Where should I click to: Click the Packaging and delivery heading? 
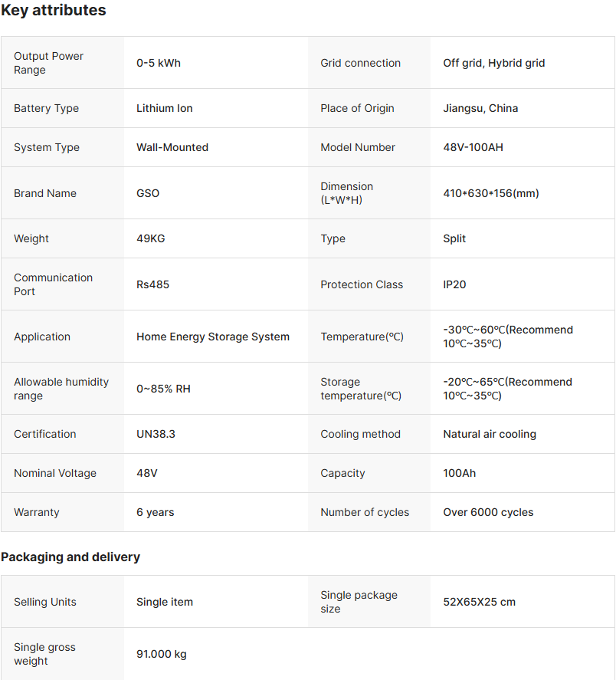(x=70, y=557)
